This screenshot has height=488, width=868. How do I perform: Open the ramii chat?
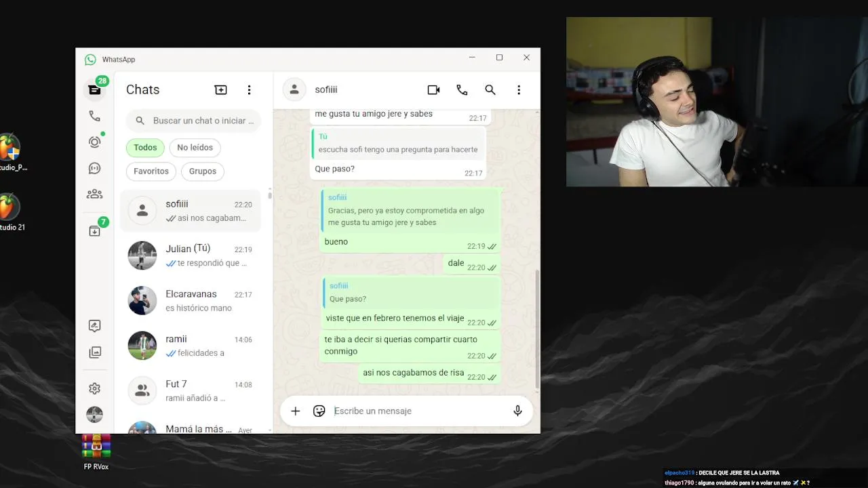[191, 346]
